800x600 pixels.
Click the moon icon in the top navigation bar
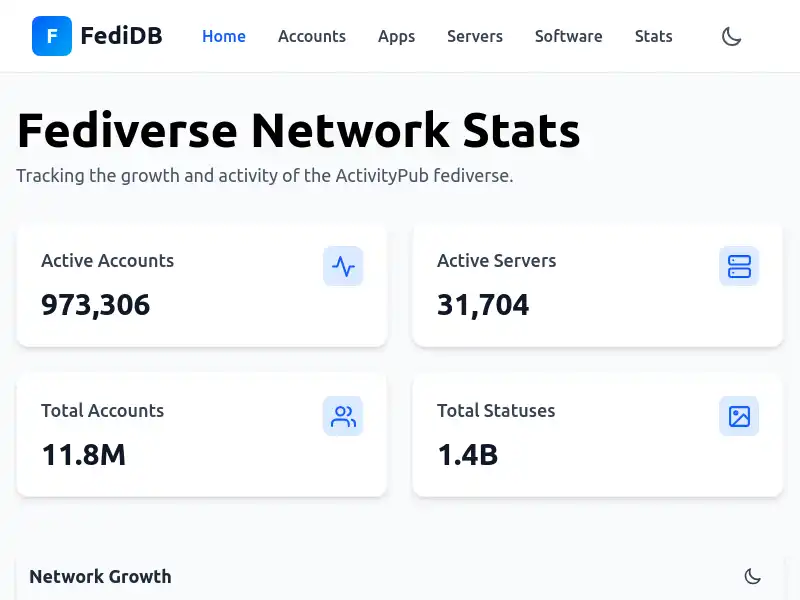[732, 35]
